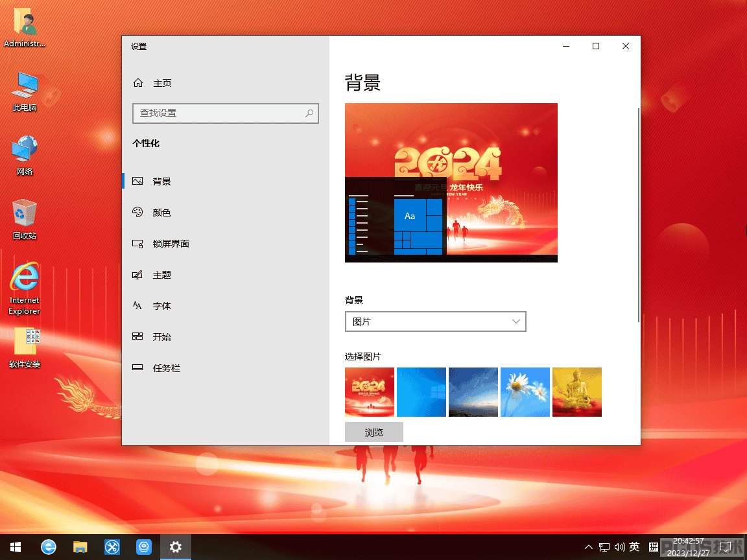Open the volume speaker tray icon

[619, 547]
